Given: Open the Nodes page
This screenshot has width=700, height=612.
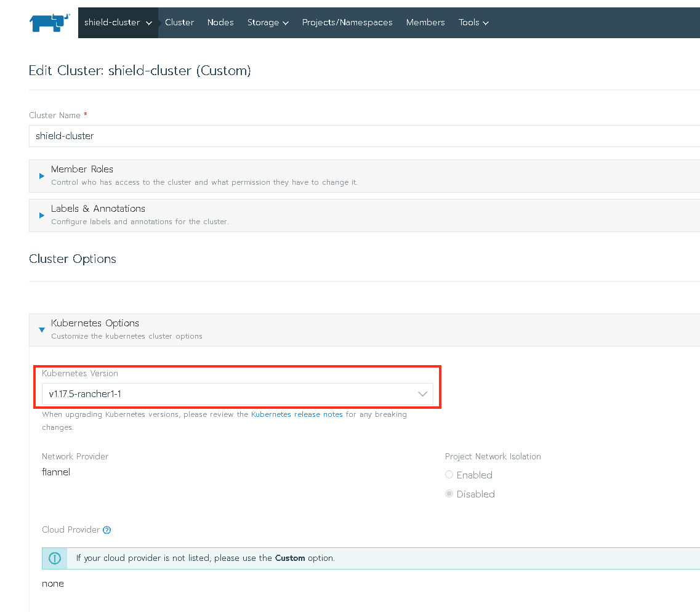Looking at the screenshot, I should (x=220, y=22).
